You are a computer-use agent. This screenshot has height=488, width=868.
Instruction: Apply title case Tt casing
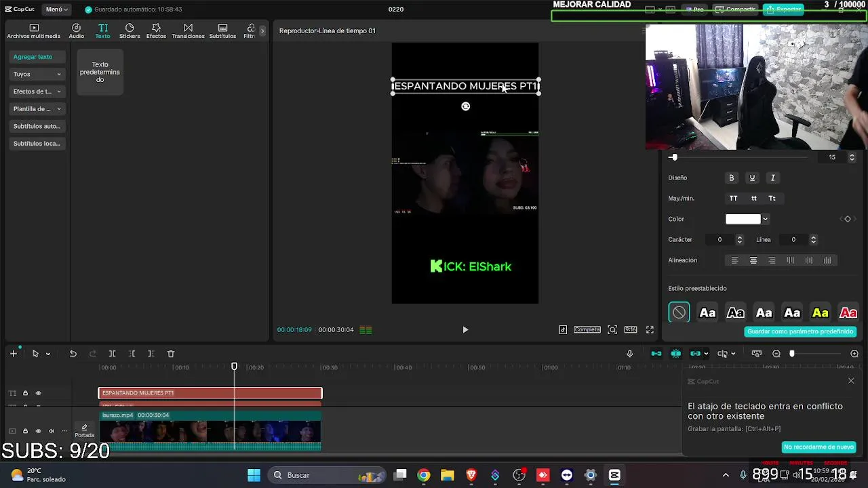[x=772, y=199]
